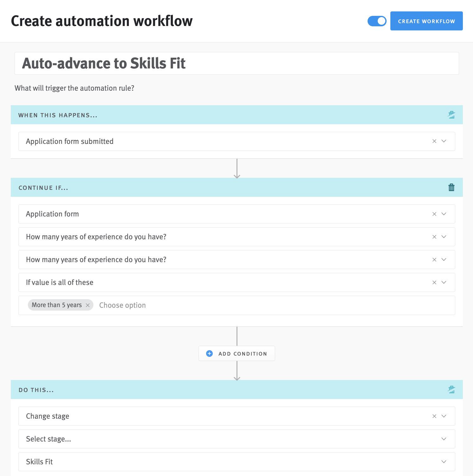Remove the second 'years of experience' condition

click(434, 260)
